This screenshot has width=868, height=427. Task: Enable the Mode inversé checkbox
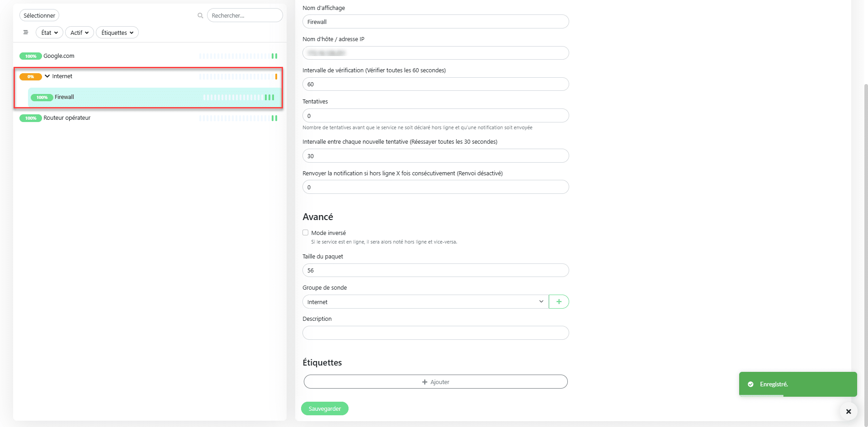306,233
